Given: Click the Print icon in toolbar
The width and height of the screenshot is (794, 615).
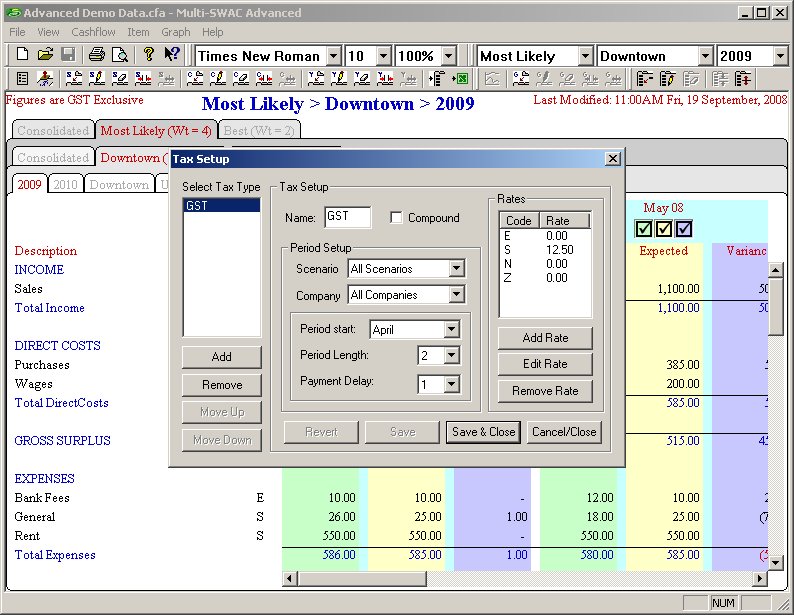Looking at the screenshot, I should [x=96, y=56].
